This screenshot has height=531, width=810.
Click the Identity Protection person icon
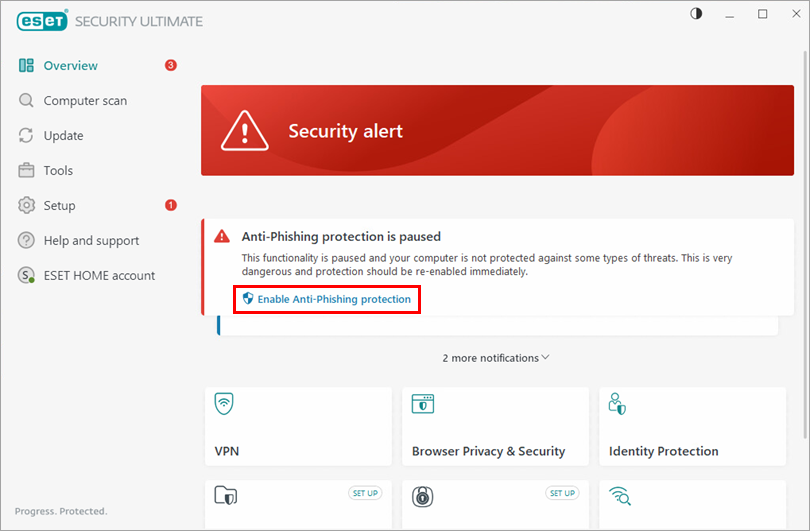(x=618, y=404)
